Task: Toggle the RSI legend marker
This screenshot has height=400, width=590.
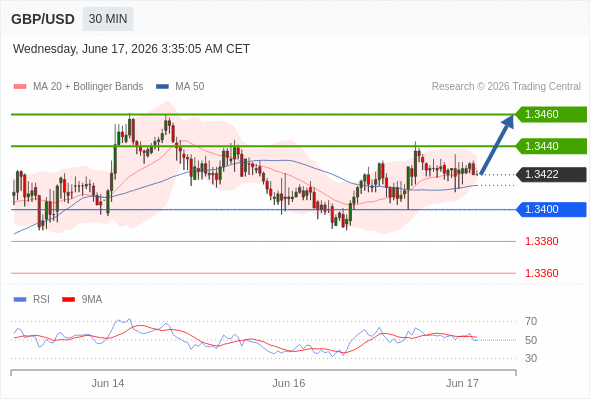Action: (20, 300)
